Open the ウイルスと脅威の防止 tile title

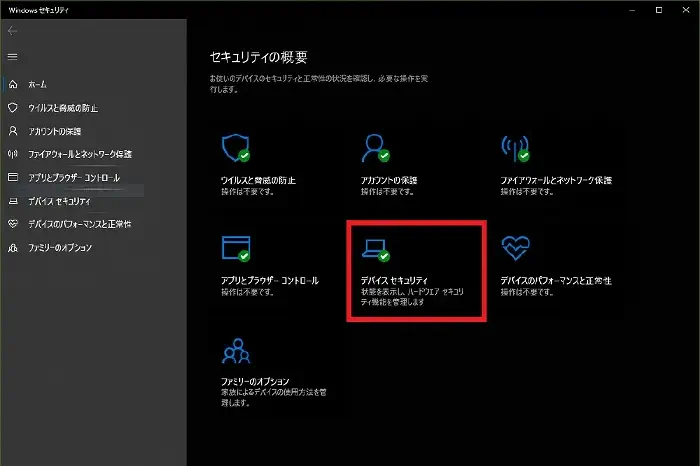click(x=258, y=180)
